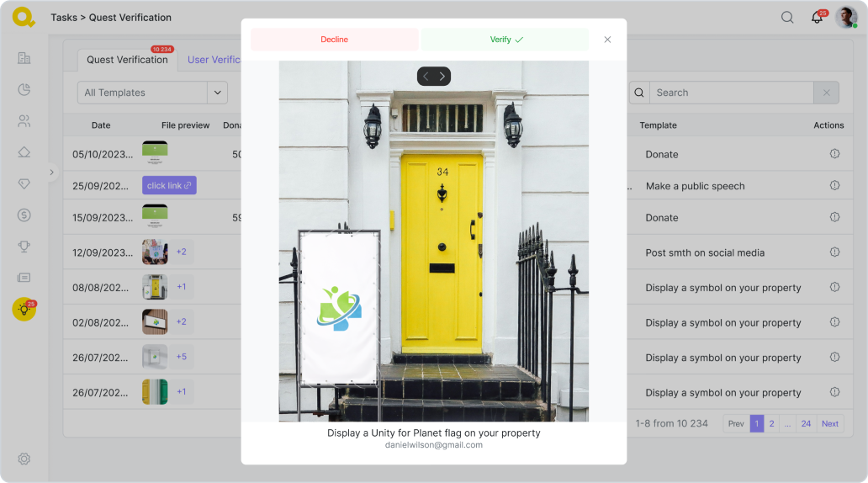Click the search magnifier icon in header
Viewport: 868px width, 483px height.
787,18
